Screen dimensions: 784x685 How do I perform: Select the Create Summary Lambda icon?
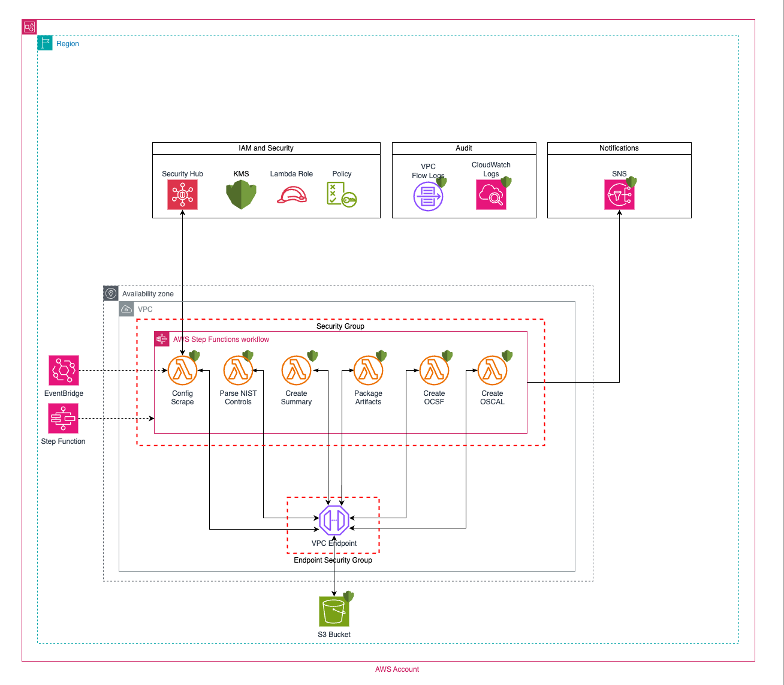296,371
